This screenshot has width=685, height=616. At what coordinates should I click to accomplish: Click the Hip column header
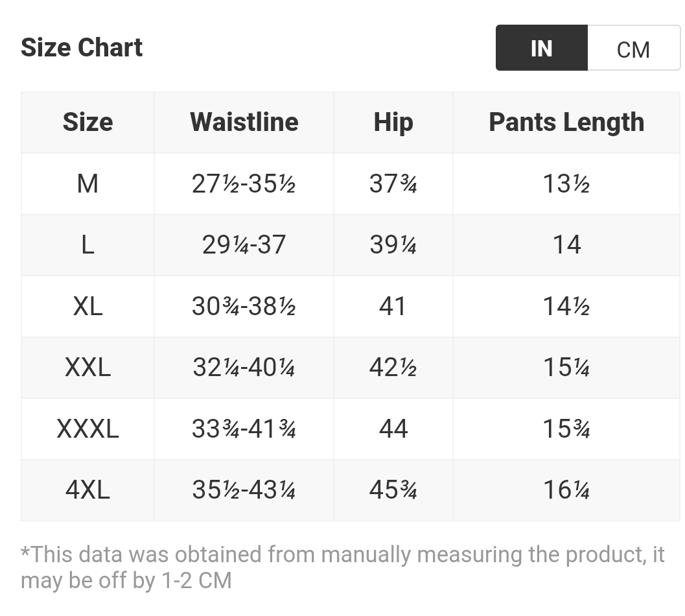click(x=393, y=122)
